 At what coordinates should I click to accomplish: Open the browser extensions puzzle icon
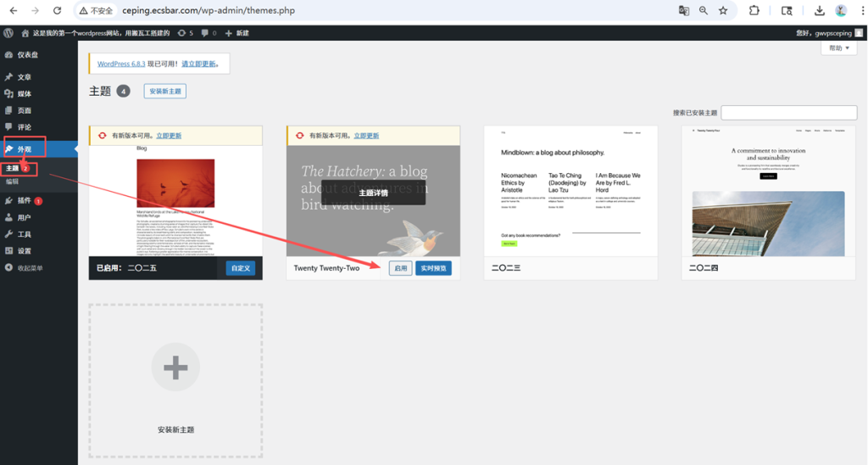(x=754, y=11)
